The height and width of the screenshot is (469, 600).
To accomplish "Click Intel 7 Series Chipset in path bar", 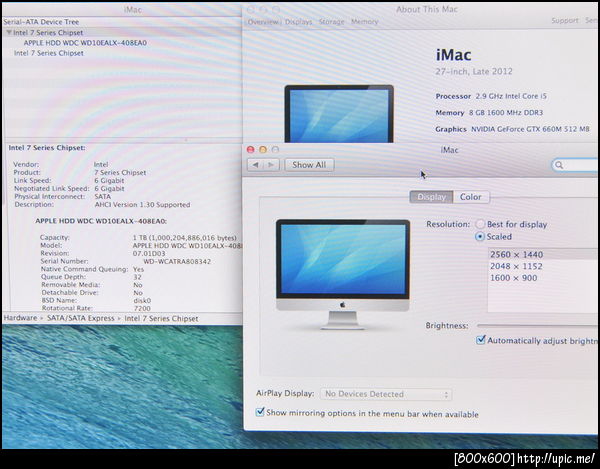I will point(161,319).
